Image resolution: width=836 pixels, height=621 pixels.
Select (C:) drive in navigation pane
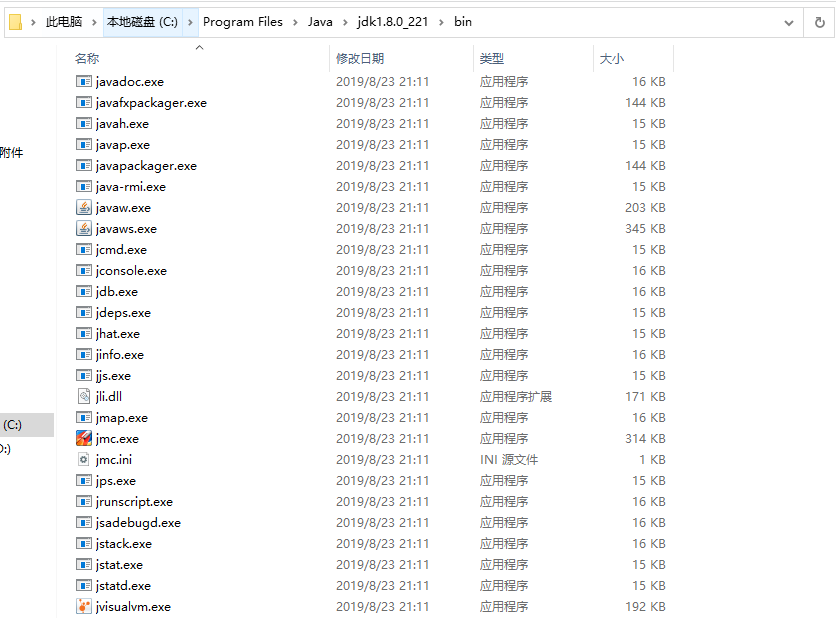click(x=27, y=425)
